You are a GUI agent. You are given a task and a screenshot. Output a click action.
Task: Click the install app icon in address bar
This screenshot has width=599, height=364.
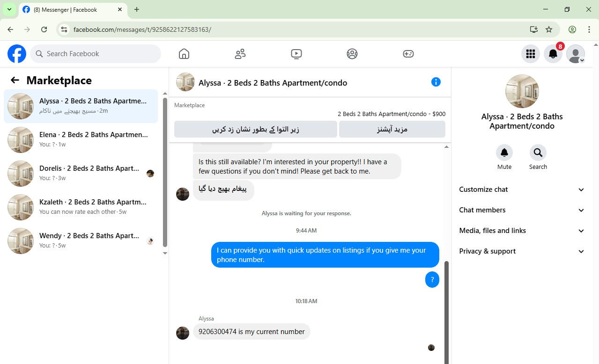pyautogui.click(x=533, y=29)
